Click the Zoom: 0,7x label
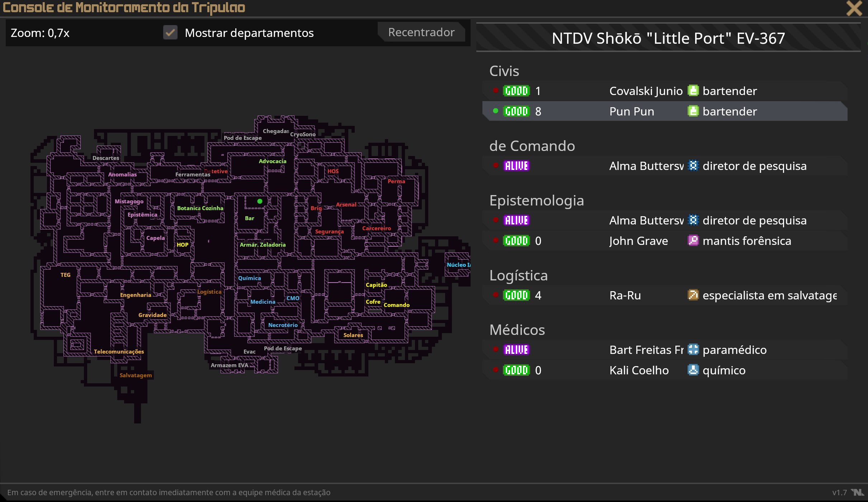The width and height of the screenshot is (868, 502). [x=40, y=33]
